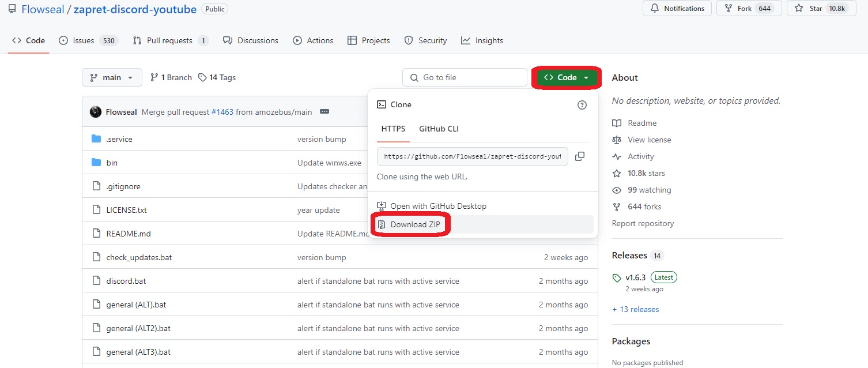Open the Projects tab
The height and width of the screenshot is (368, 868).
coord(369,40)
